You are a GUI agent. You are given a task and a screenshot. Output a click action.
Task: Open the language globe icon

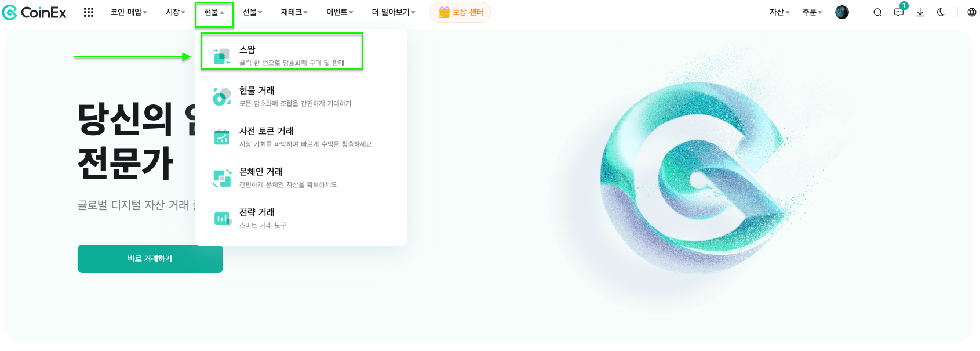pos(972,12)
